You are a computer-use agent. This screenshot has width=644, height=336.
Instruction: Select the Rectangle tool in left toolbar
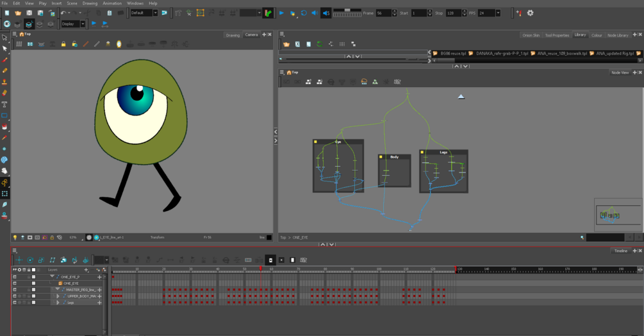[x=4, y=115]
